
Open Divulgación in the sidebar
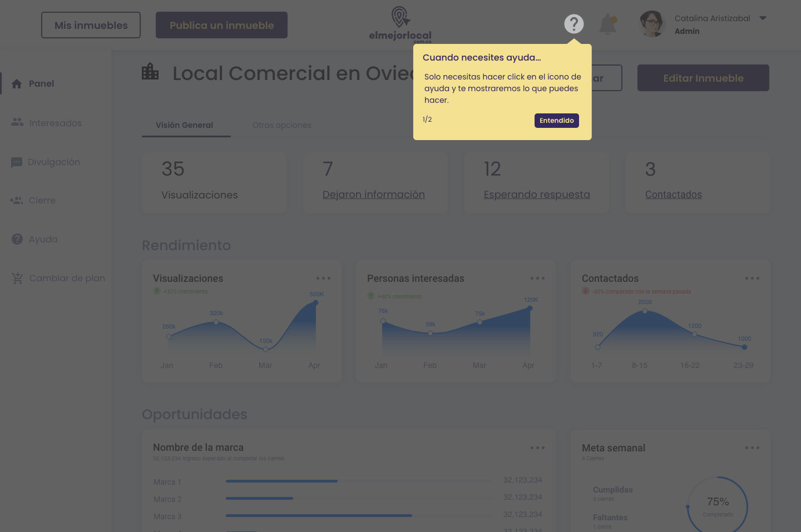pyautogui.click(x=54, y=162)
